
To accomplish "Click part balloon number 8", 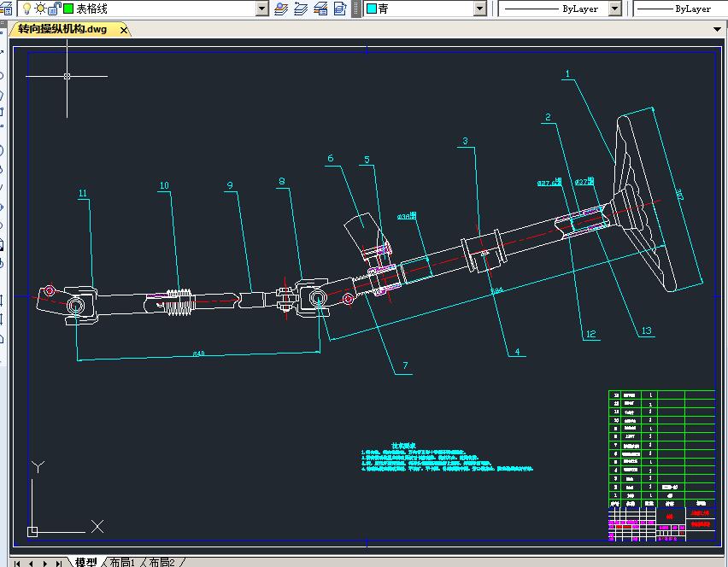I will tap(282, 181).
